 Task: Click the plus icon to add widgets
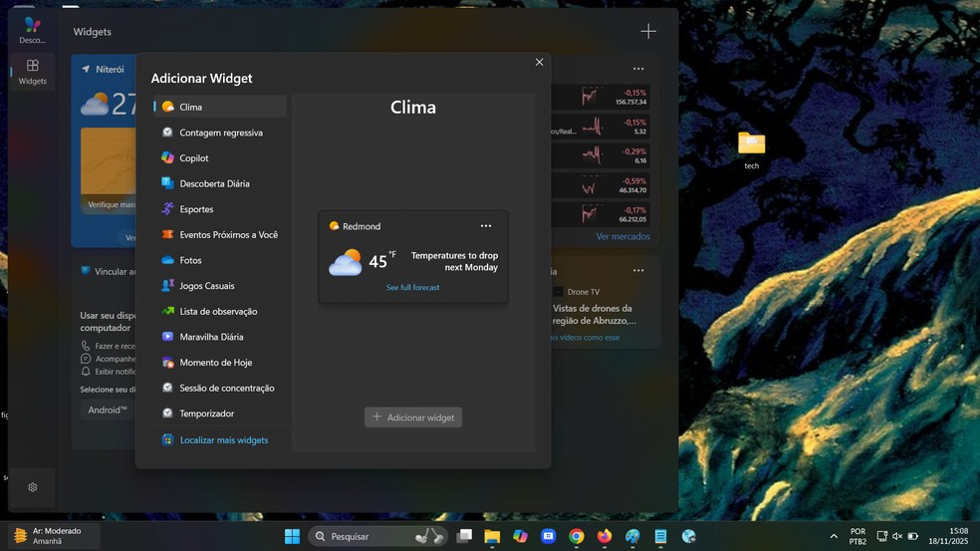[x=648, y=32]
